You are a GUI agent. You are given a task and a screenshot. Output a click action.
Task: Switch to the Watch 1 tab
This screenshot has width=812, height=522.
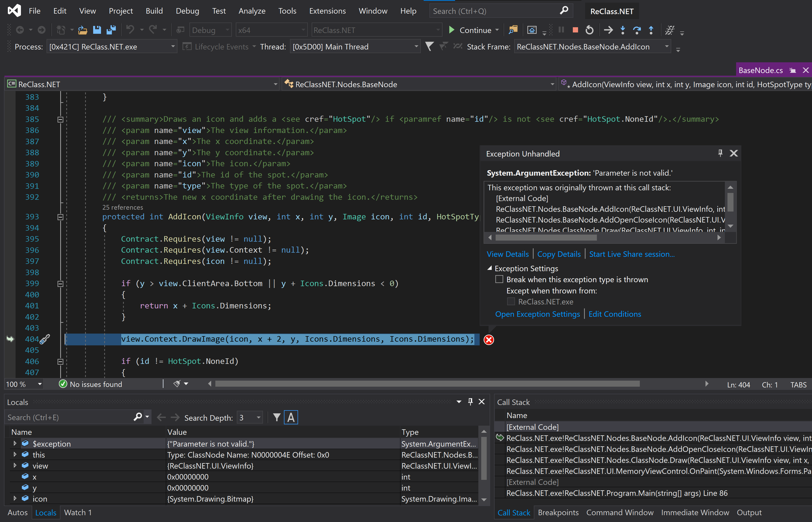tap(79, 513)
